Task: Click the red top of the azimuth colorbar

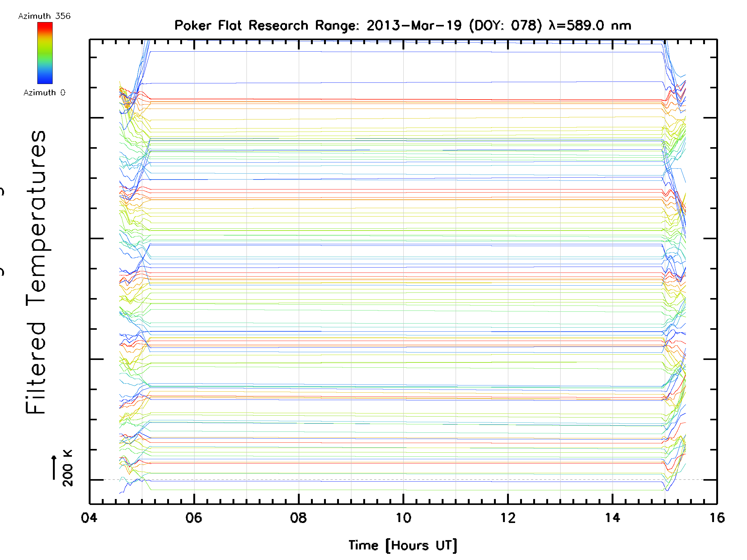Action: click(x=45, y=25)
